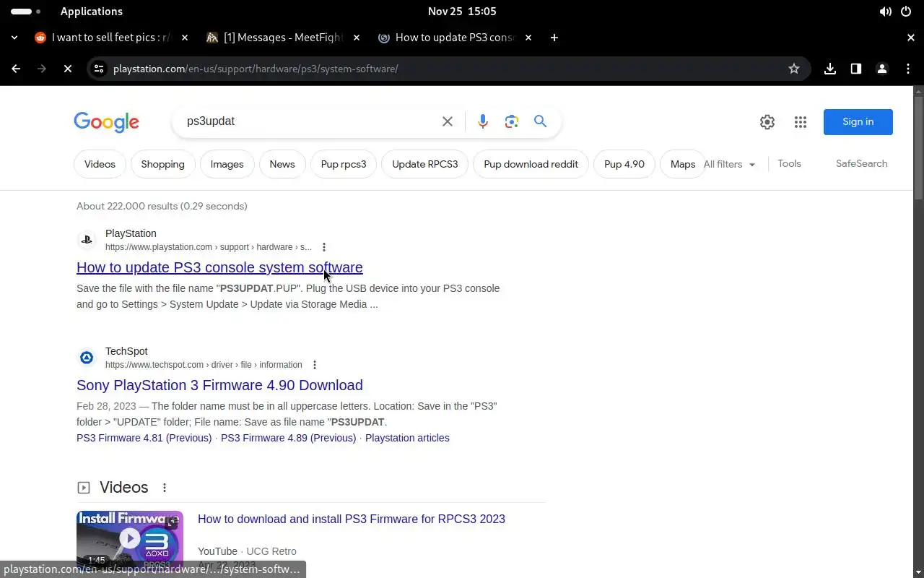Viewport: 924px width, 578px height.
Task: Open the Videos section options menu
Action: tap(165, 488)
